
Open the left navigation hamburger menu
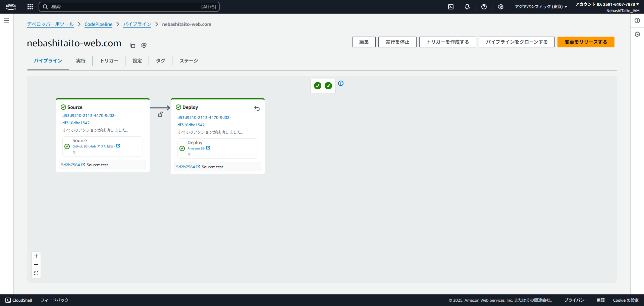pos(7,20)
